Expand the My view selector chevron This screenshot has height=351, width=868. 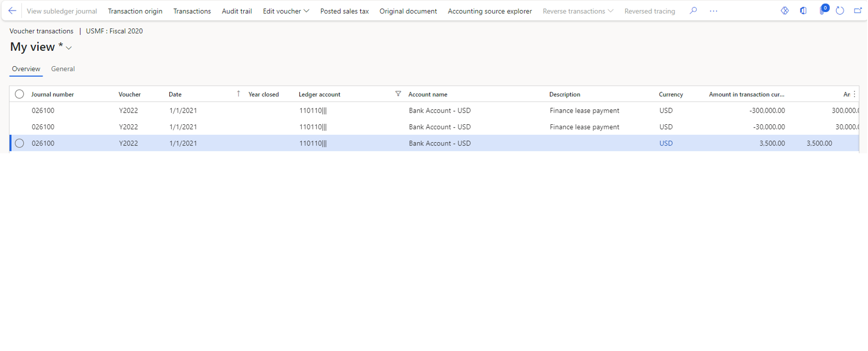point(69,48)
